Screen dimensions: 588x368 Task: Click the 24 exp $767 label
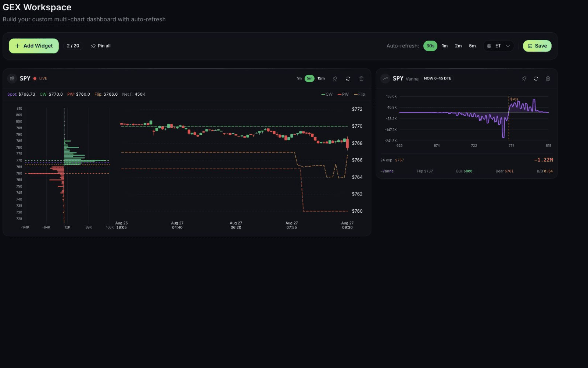pyautogui.click(x=392, y=160)
